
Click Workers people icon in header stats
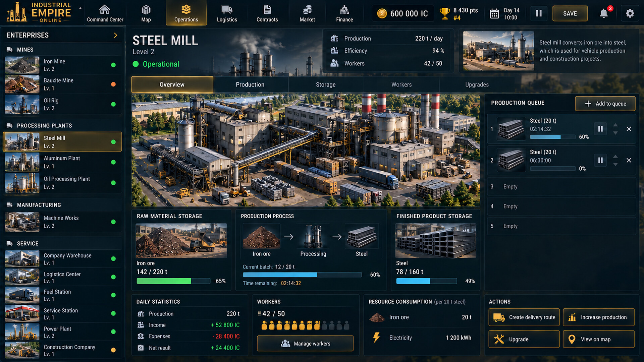tap(334, 63)
